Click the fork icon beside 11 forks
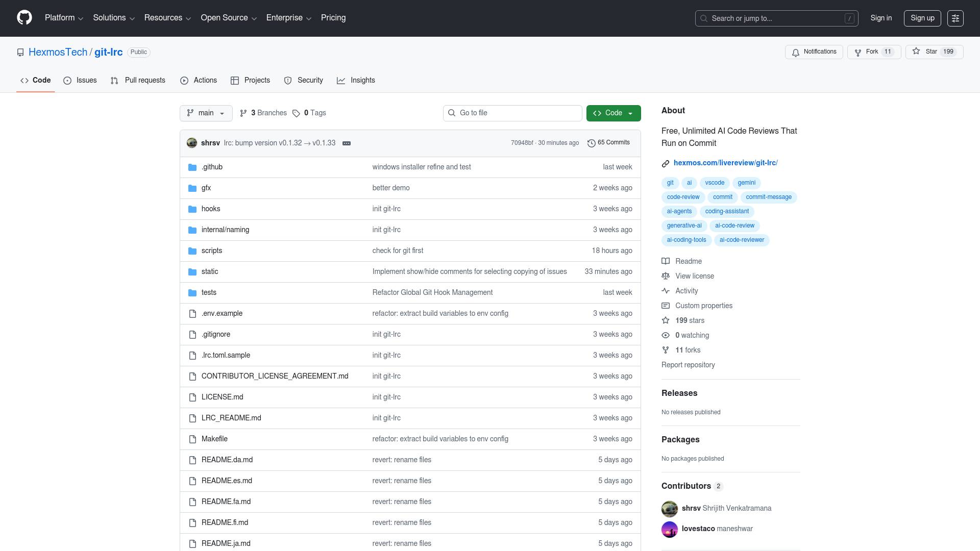Screen dimensions: 980x551 pyautogui.click(x=666, y=350)
